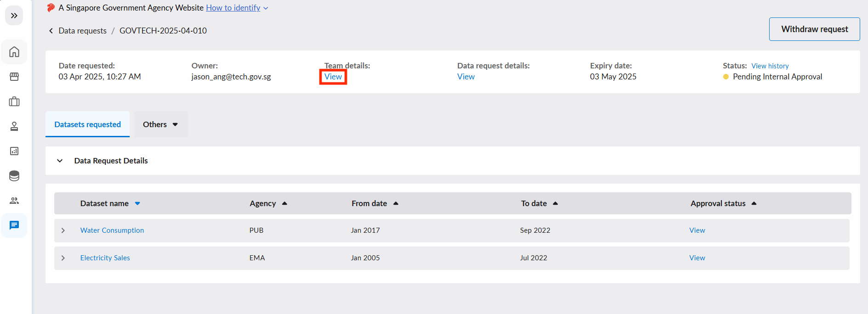Expand the Water Consumption row
This screenshot has width=868, height=314.
63,230
